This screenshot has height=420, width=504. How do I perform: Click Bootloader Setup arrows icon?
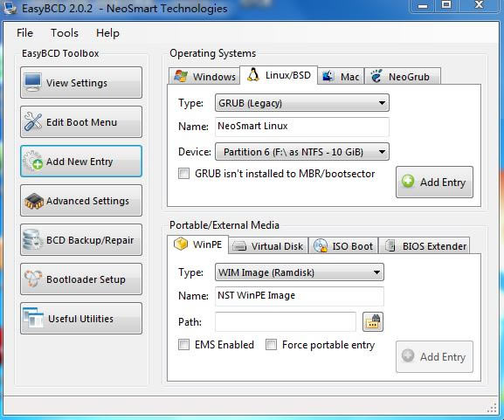pyautogui.click(x=33, y=279)
